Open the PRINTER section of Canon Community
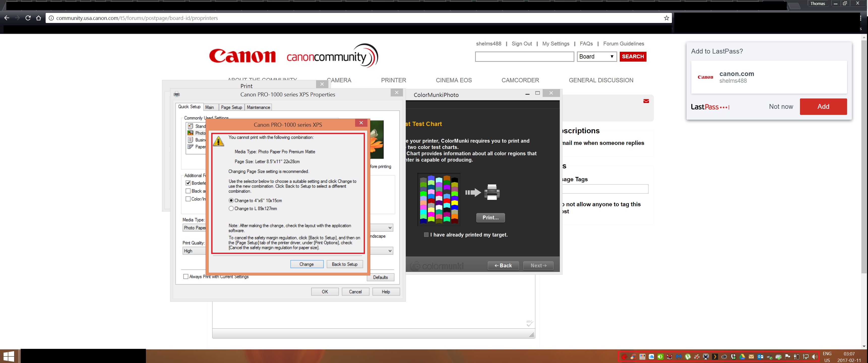 [393, 80]
